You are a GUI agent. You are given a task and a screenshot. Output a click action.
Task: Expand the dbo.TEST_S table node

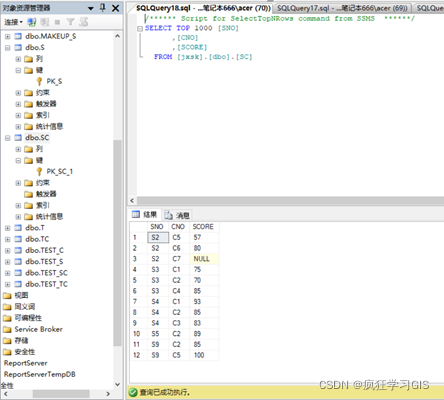click(8, 262)
